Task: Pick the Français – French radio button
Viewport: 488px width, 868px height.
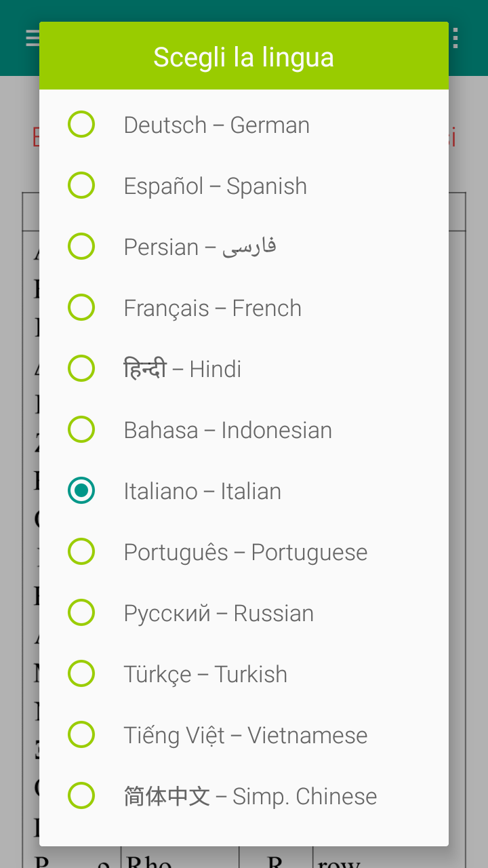Action: coord(81,308)
